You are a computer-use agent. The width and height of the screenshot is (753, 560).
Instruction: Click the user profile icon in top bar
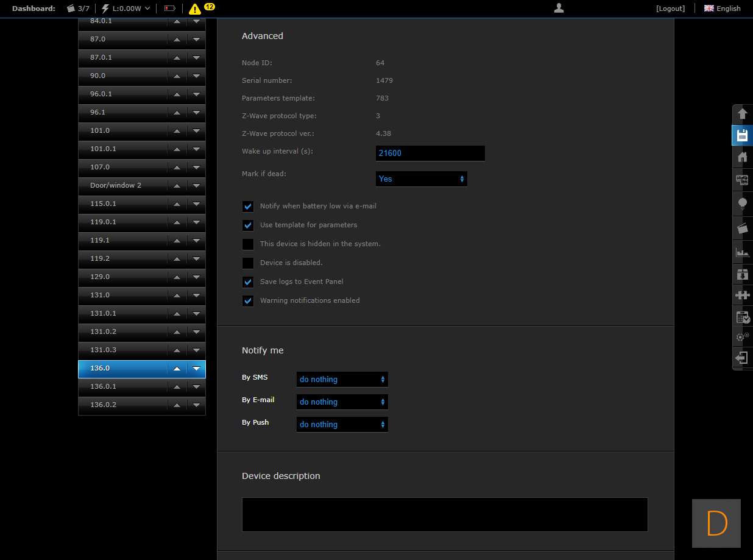tap(559, 8)
